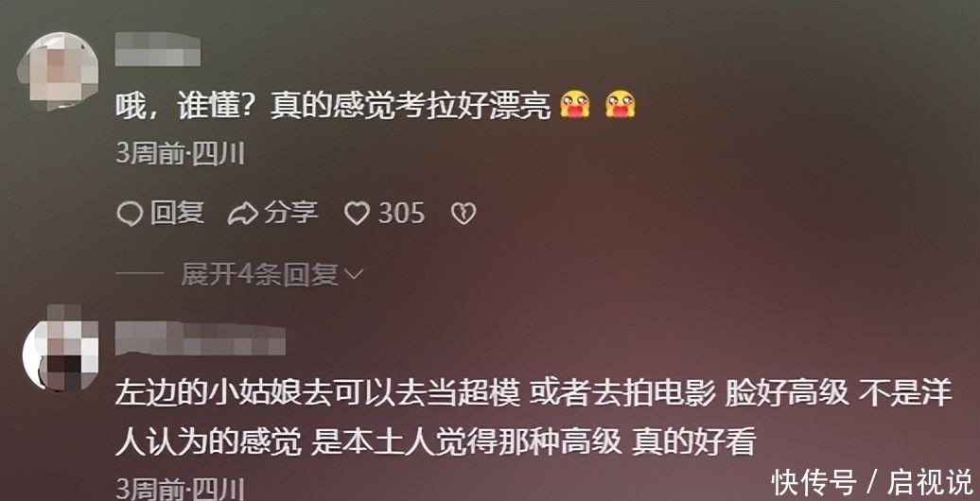Click the 305 like count
980x501 pixels.
click(401, 215)
